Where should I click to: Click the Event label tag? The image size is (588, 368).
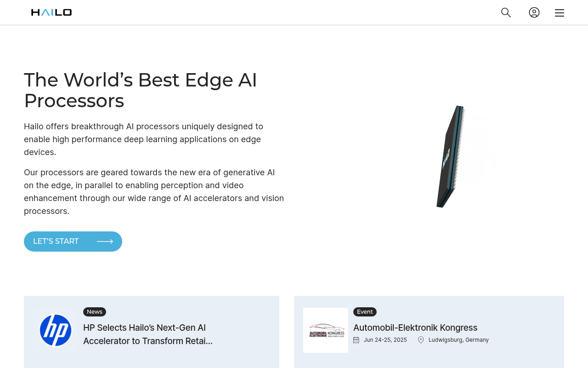click(x=364, y=311)
